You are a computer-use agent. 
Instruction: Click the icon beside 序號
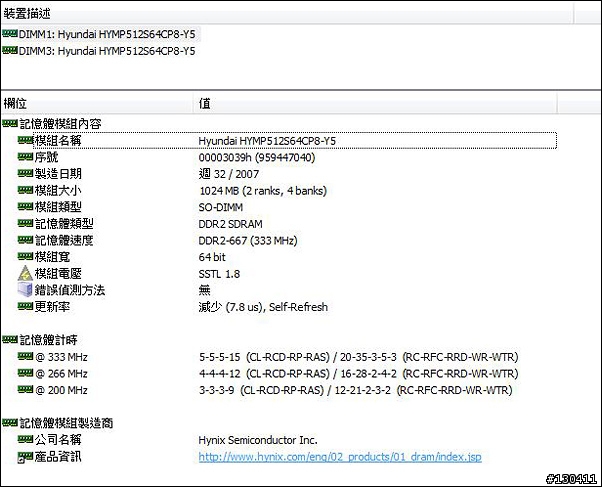tap(25, 157)
